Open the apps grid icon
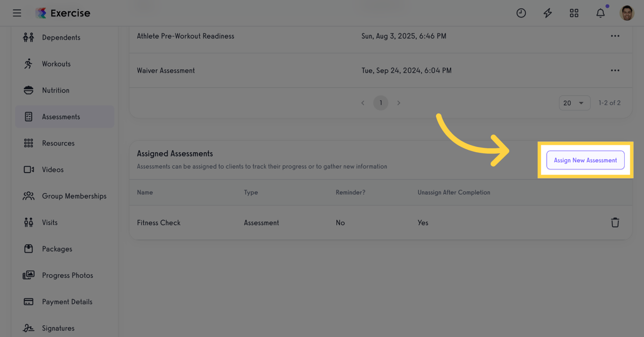This screenshot has width=644, height=337. tap(574, 13)
